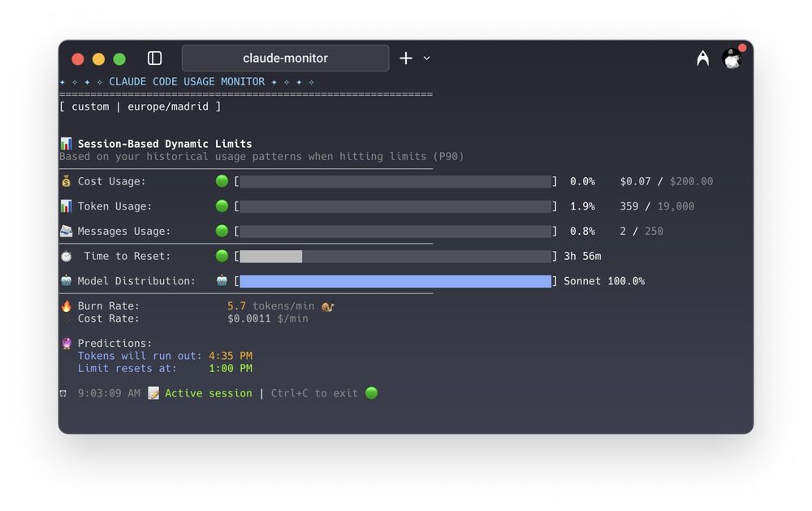Click the 'Based on your historical usage patterns' line
This screenshot has height=511, width=812.
click(261, 157)
